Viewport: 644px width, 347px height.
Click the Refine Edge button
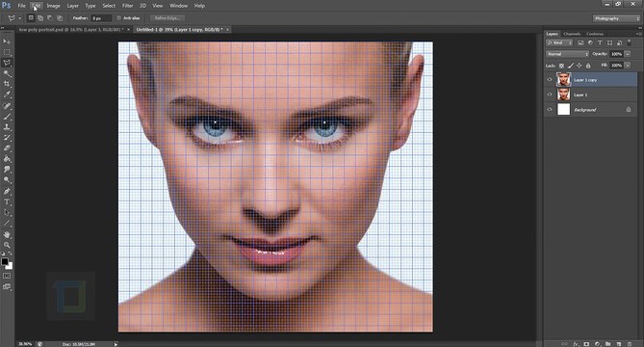(x=167, y=18)
